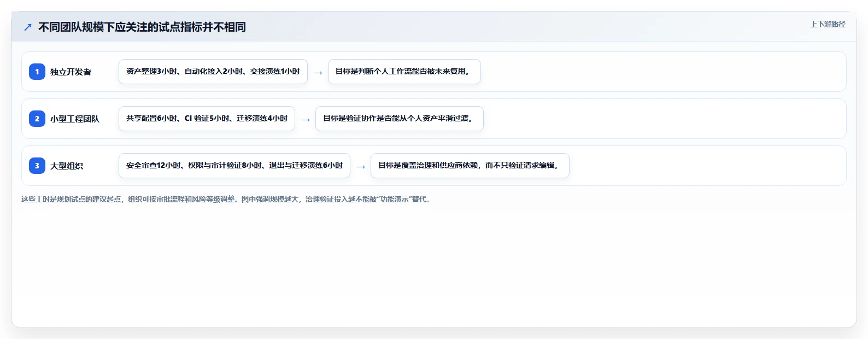The width and height of the screenshot is (868, 339).
Task: Click the footnote starting 这些工时是规划试点的建议起点
Action: coord(227,199)
